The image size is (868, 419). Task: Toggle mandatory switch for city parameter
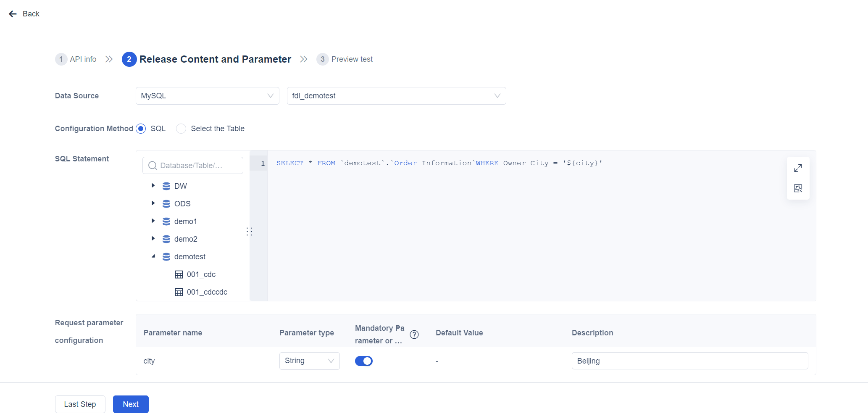click(x=364, y=361)
